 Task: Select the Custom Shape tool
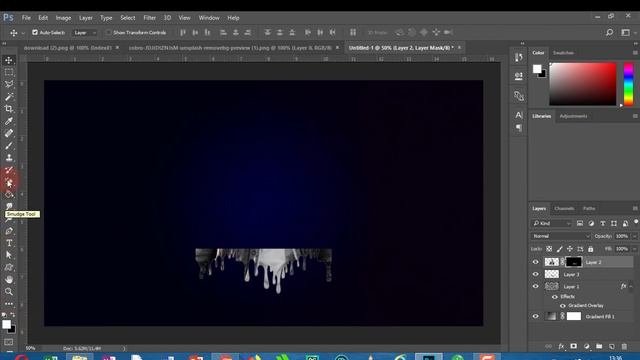[x=9, y=267]
